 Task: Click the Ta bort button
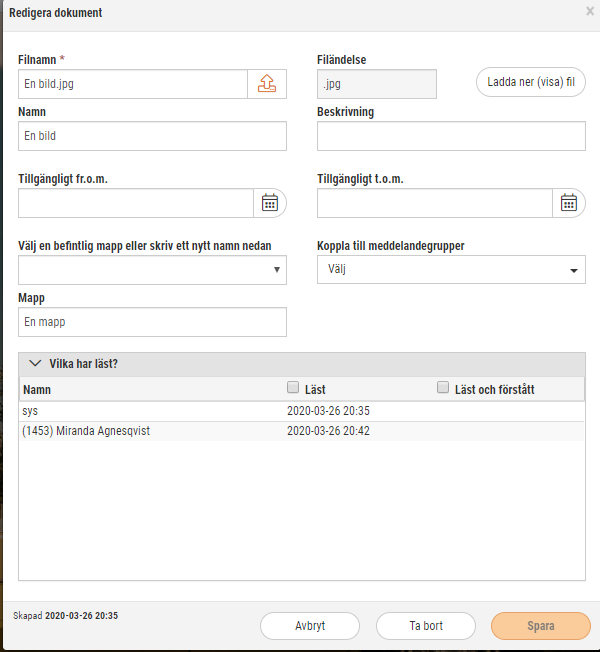pyautogui.click(x=426, y=626)
